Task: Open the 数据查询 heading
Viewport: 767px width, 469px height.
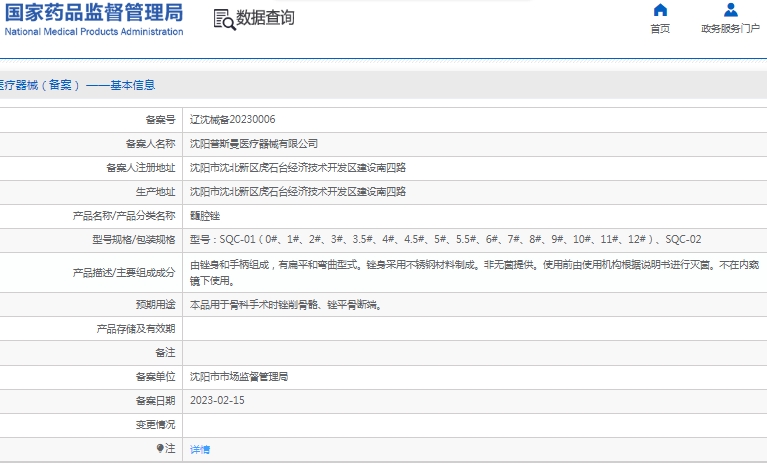Action: pos(265,18)
